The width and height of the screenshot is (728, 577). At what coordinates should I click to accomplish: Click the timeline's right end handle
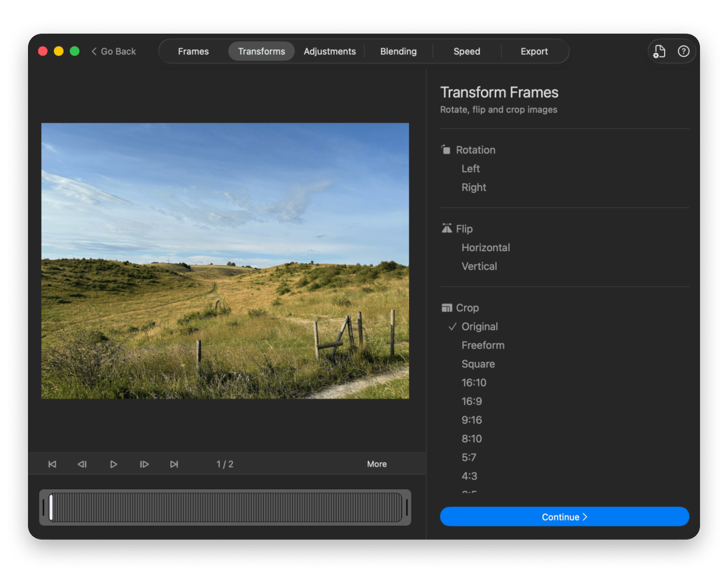click(x=407, y=507)
